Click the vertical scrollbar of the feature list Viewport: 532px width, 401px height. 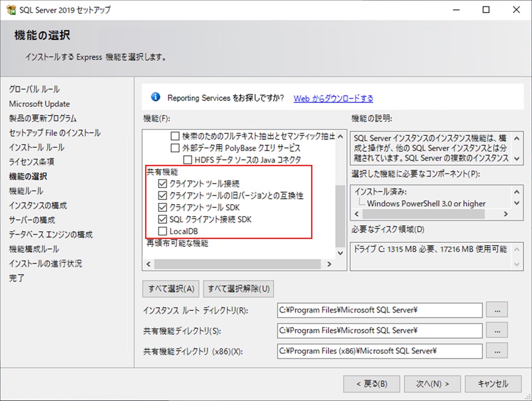click(x=340, y=216)
